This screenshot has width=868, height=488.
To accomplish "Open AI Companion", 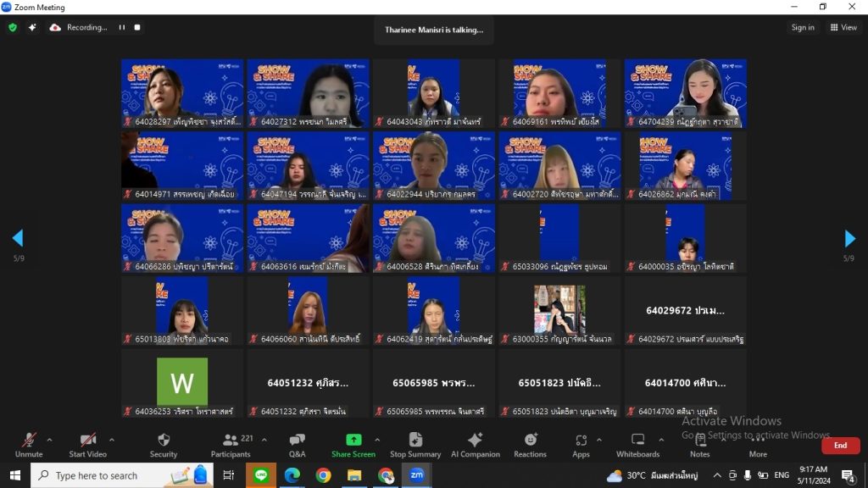I will (x=475, y=446).
